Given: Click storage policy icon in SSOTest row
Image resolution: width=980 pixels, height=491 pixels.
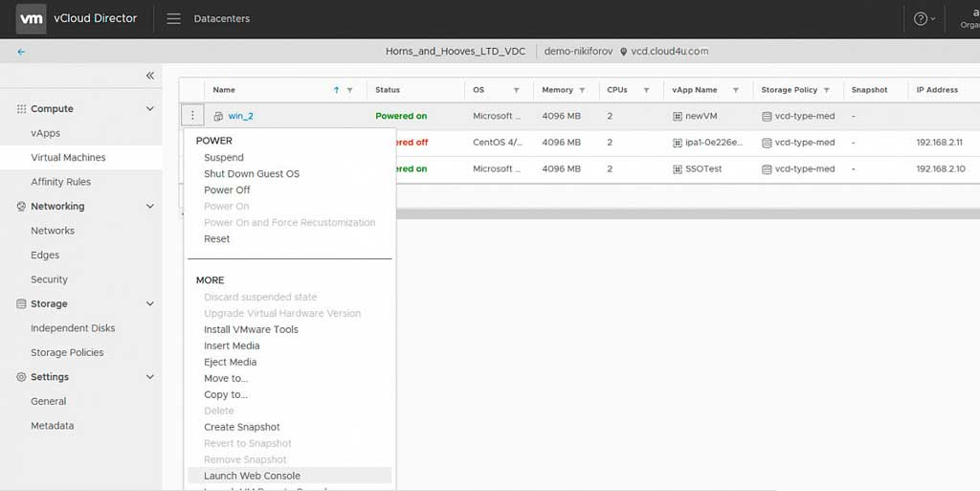Looking at the screenshot, I should click(767, 168).
